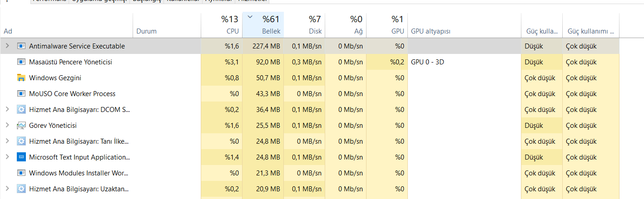Screen dimensions: 644x199
Task: Click the 25,5 MB memory value
Action: tap(268, 126)
